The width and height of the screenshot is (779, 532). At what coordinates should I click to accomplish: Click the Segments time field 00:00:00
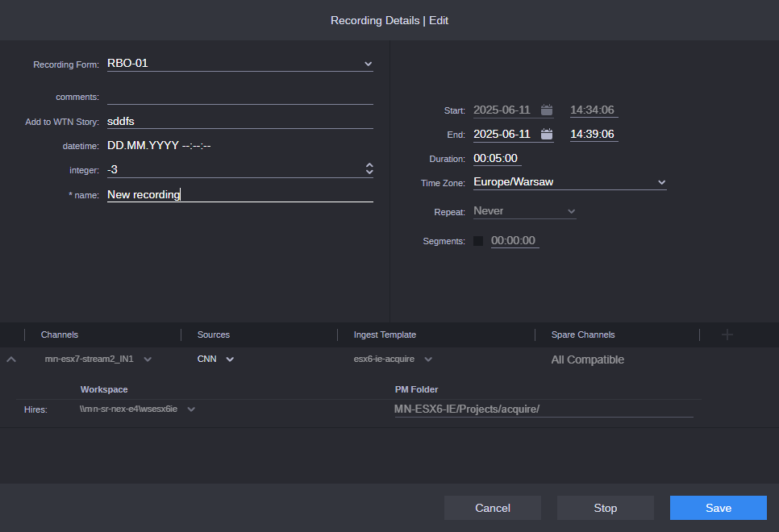[514, 241]
